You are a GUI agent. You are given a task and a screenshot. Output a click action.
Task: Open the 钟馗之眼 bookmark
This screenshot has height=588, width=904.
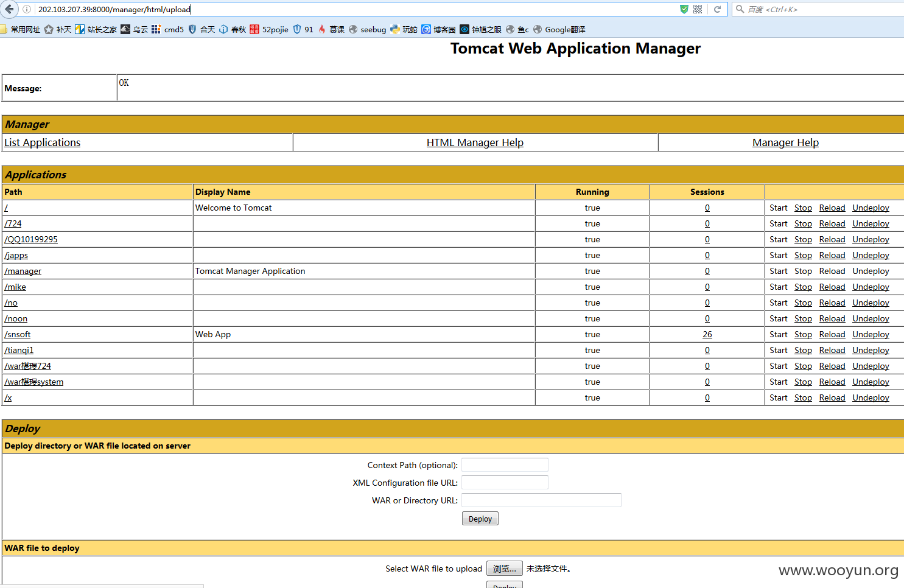tap(480, 29)
